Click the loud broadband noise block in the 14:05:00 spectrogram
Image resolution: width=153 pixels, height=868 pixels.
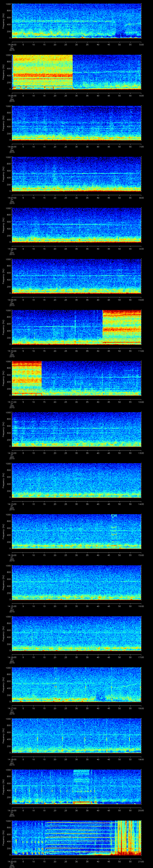(42, 72)
